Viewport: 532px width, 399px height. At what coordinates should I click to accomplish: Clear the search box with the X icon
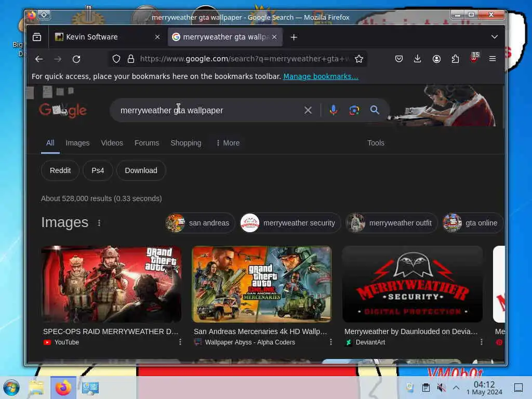[x=308, y=110]
